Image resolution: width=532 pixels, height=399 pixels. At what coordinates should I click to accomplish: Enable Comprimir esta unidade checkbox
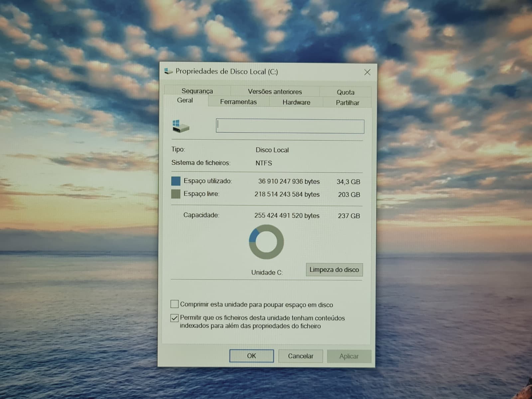pos(175,304)
